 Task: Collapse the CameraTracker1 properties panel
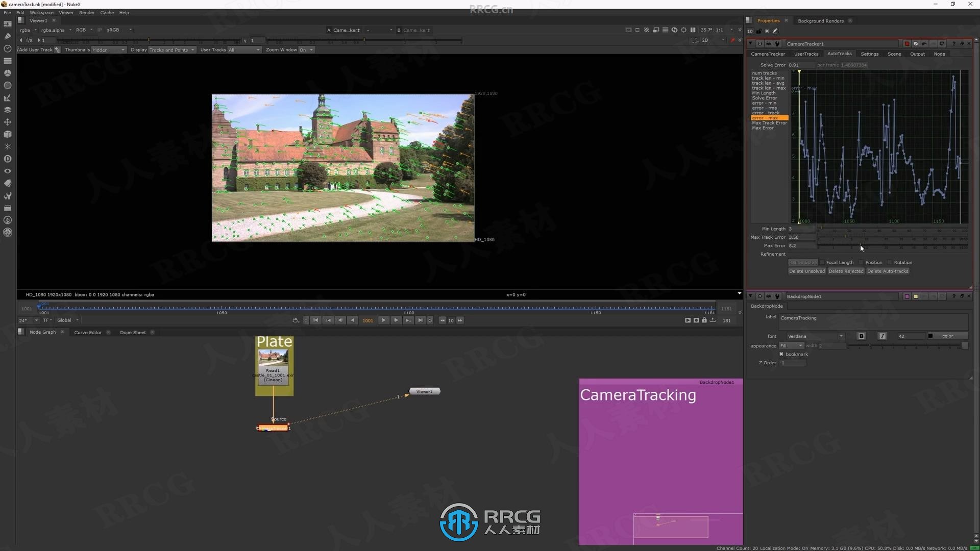[x=750, y=44]
